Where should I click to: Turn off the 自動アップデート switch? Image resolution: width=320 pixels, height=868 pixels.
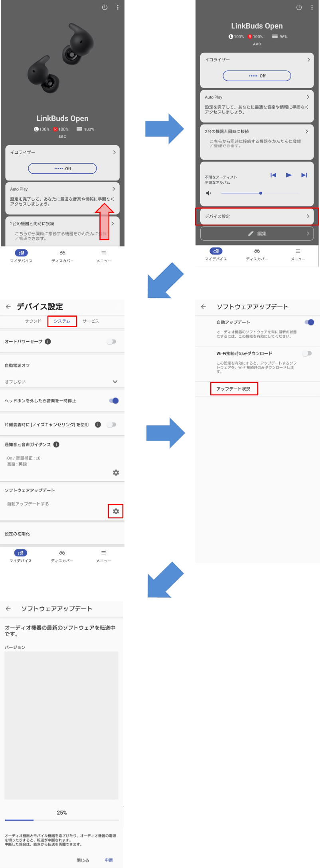coord(309,322)
